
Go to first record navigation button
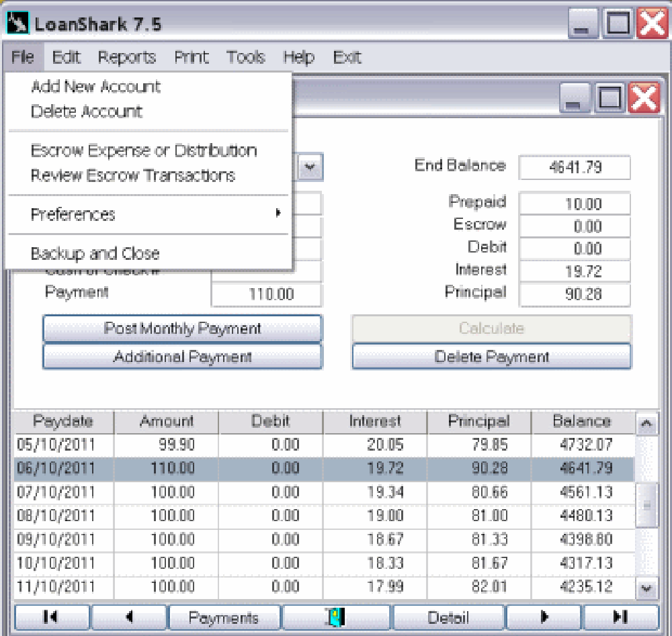coord(52,617)
